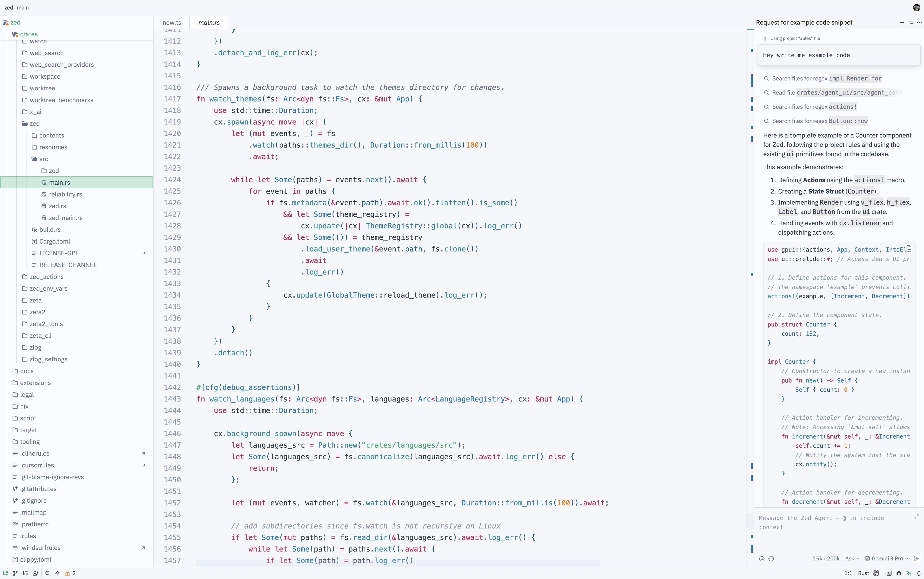Screen dimensions: 924x579
Task: Click the zed project name in title bar
Action: coord(8,8)
